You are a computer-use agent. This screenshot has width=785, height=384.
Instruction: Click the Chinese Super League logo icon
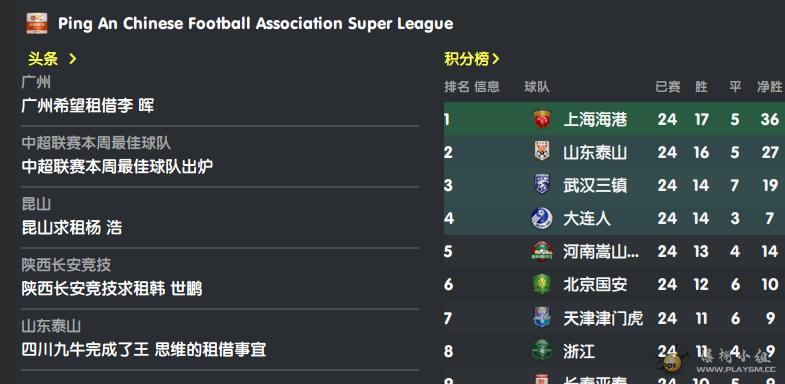pos(37,24)
